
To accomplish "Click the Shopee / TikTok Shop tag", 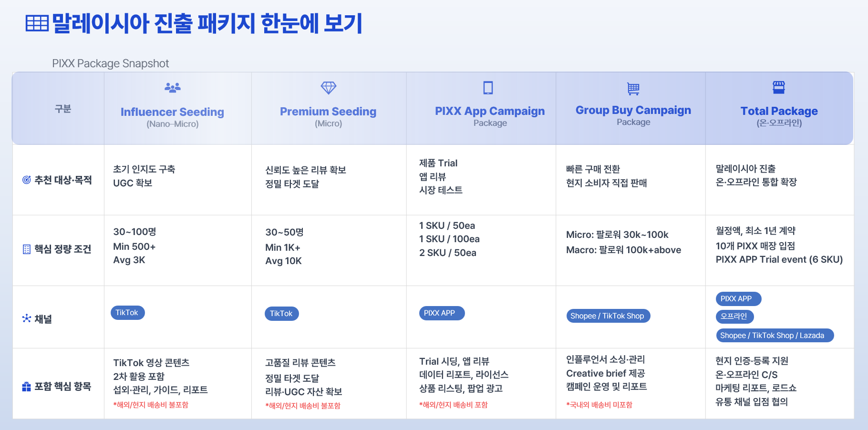I will 608,316.
